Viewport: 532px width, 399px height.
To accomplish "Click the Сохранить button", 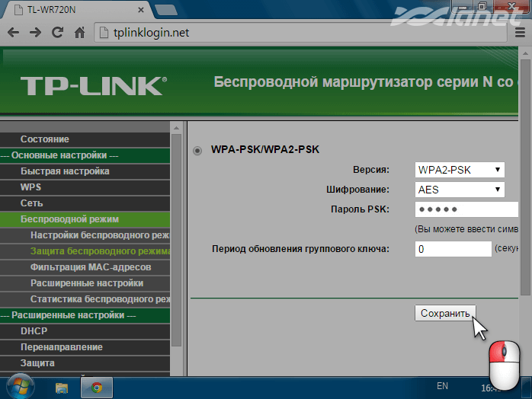I will 445,313.
